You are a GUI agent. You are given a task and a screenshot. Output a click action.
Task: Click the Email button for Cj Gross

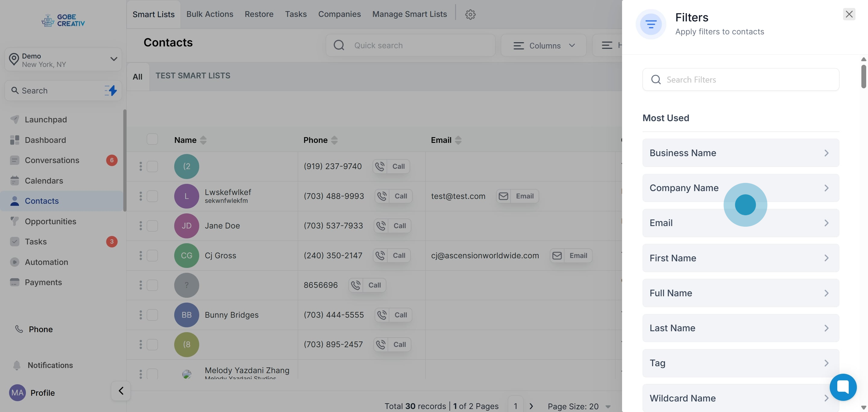[571, 256]
